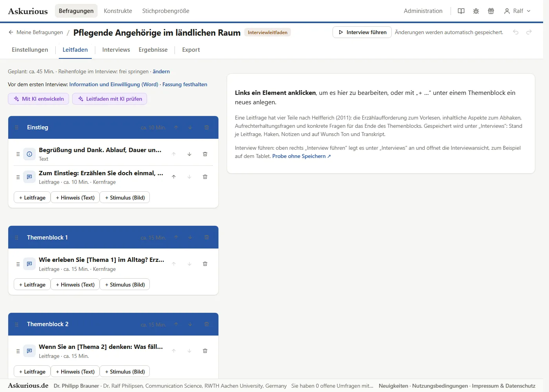Delete the Themenblock 1 block
The height and width of the screenshot is (392, 549).
[x=207, y=238]
